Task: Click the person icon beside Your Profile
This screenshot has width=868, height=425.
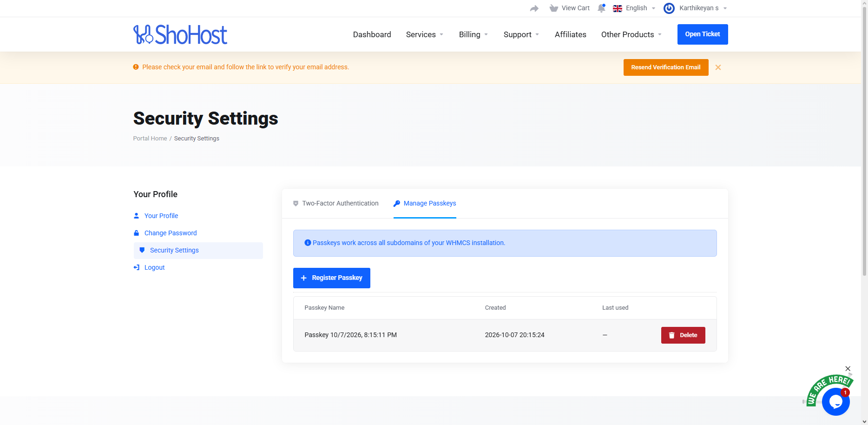Action: click(136, 216)
